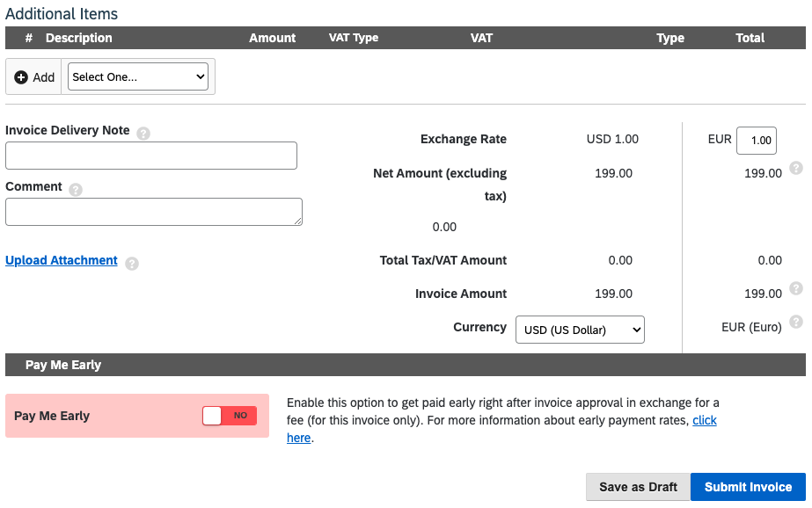The image size is (812, 508).
Task: Click the help icon next to Comment
Action: pyautogui.click(x=76, y=188)
